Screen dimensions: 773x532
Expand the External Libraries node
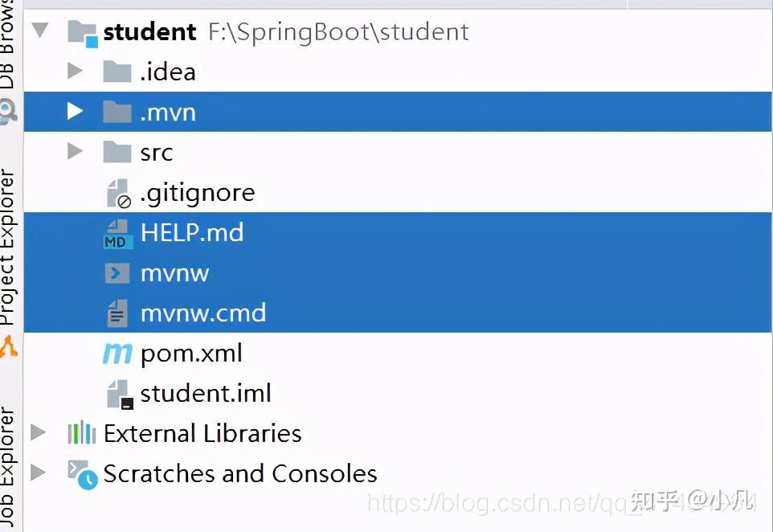coord(38,433)
